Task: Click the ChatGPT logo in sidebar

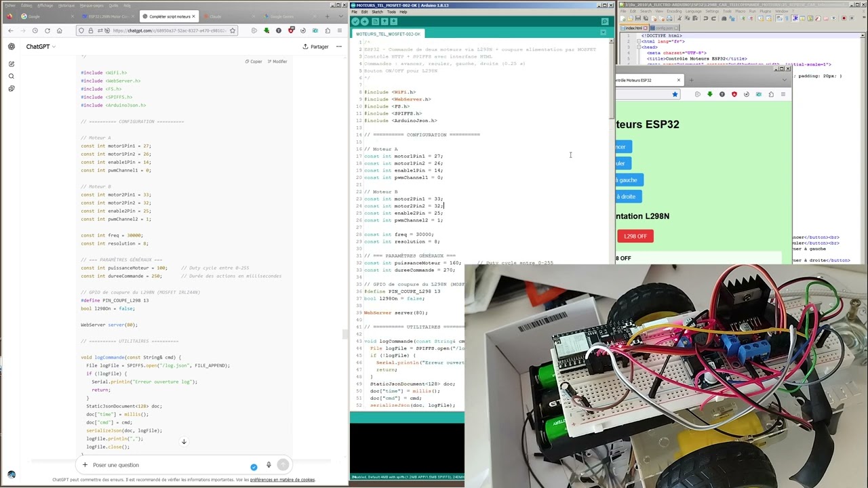Action: (12, 47)
